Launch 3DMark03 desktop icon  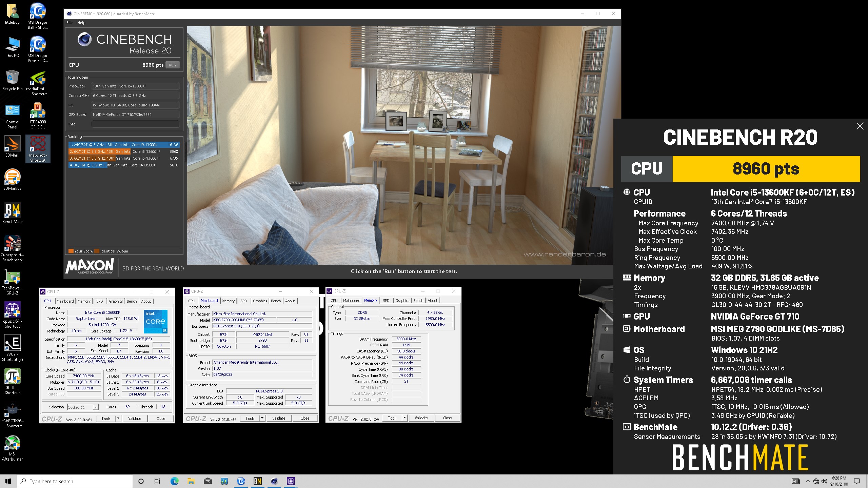pos(12,180)
